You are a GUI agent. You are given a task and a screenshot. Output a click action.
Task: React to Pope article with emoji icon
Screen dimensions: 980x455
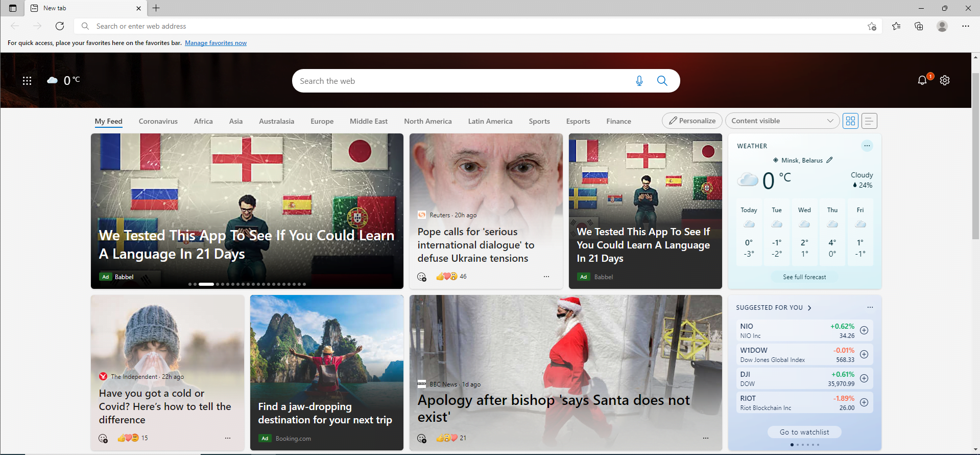(x=421, y=277)
